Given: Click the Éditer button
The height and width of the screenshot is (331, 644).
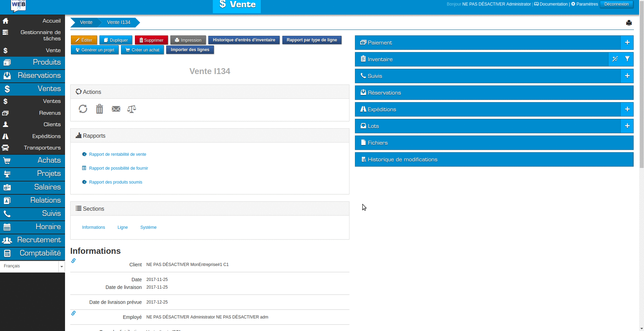Looking at the screenshot, I should pos(84,40).
